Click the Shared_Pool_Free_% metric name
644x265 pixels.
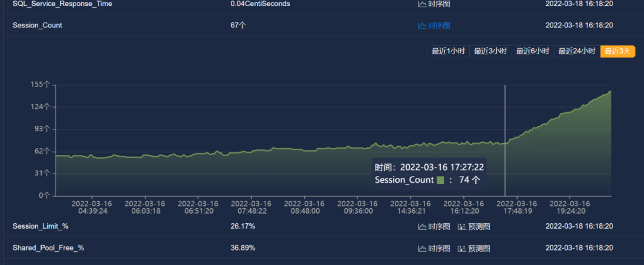point(48,248)
